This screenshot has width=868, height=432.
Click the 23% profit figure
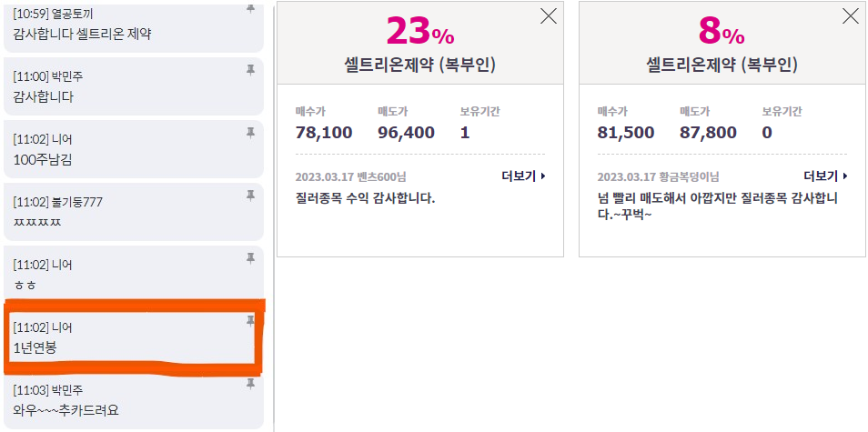coord(420,31)
